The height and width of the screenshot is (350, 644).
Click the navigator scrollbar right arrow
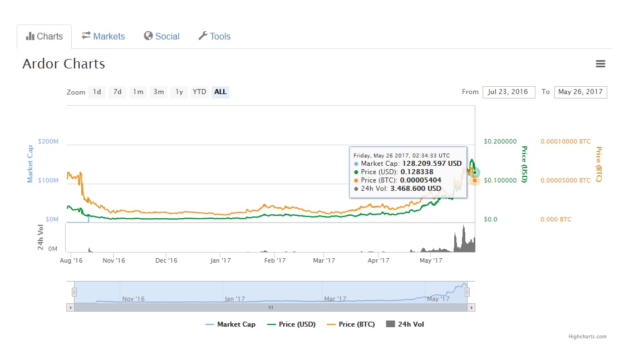click(x=471, y=307)
